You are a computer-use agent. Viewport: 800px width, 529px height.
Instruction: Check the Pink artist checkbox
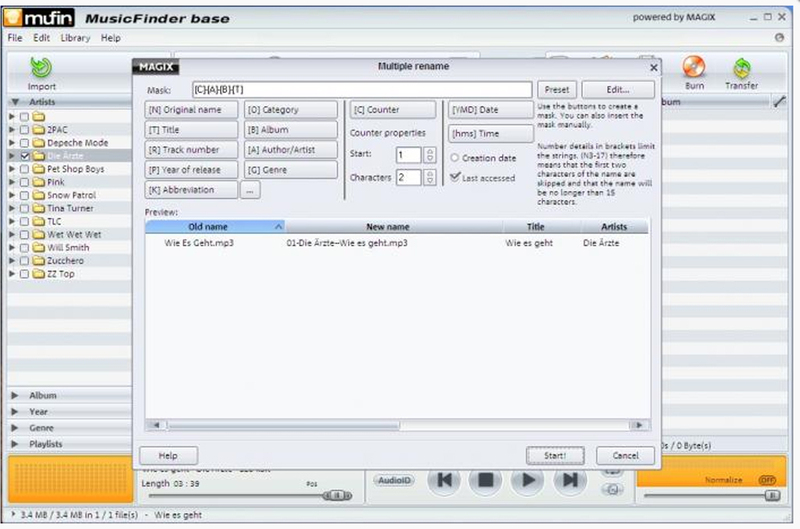[24, 182]
